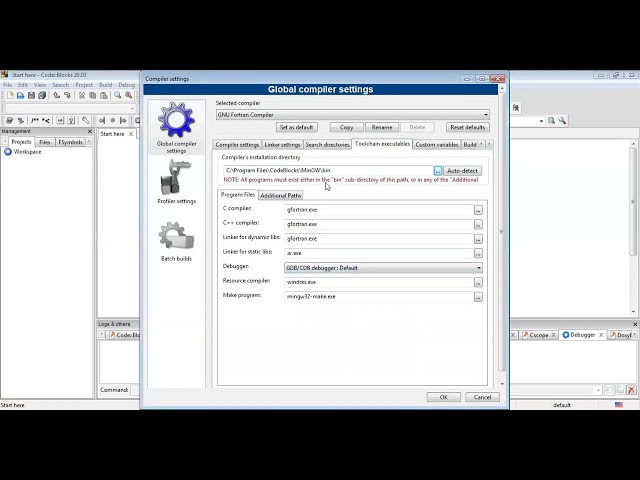Click the document search icon at right
This screenshot has width=640, height=480.
coord(551,121)
